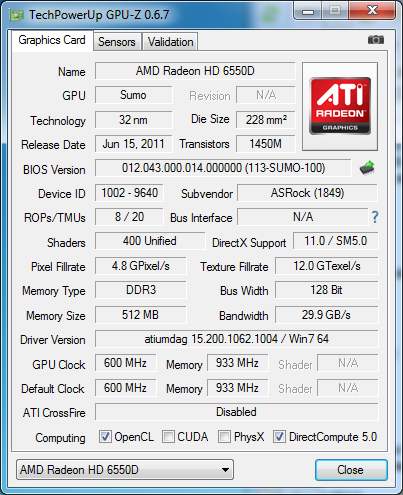Toggle the CUDA checkbox
The image size is (403, 495).
tap(168, 436)
